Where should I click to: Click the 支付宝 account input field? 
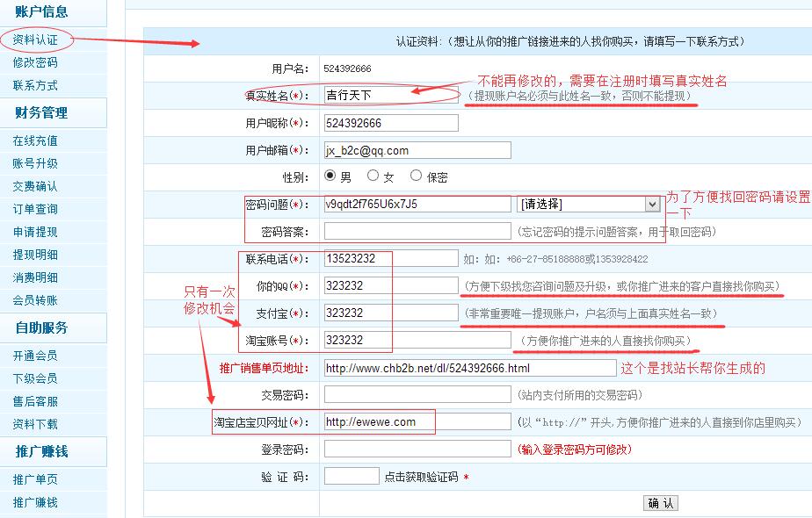[x=390, y=313]
